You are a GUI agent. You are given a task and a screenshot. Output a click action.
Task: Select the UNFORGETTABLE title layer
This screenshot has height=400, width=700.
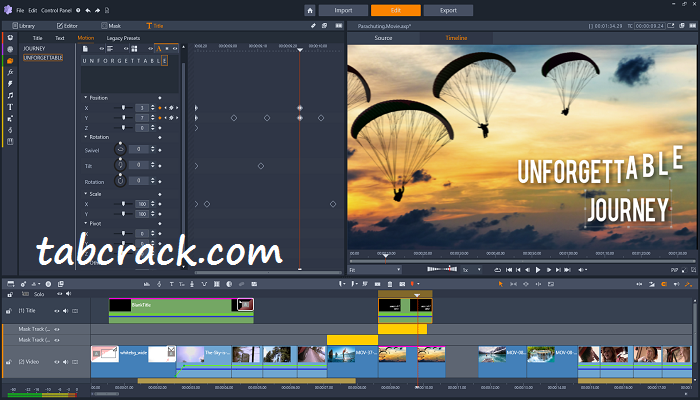point(43,58)
